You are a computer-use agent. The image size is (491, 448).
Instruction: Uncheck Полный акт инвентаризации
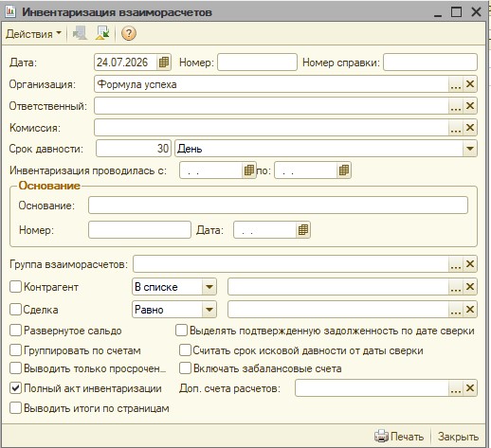coord(15,388)
